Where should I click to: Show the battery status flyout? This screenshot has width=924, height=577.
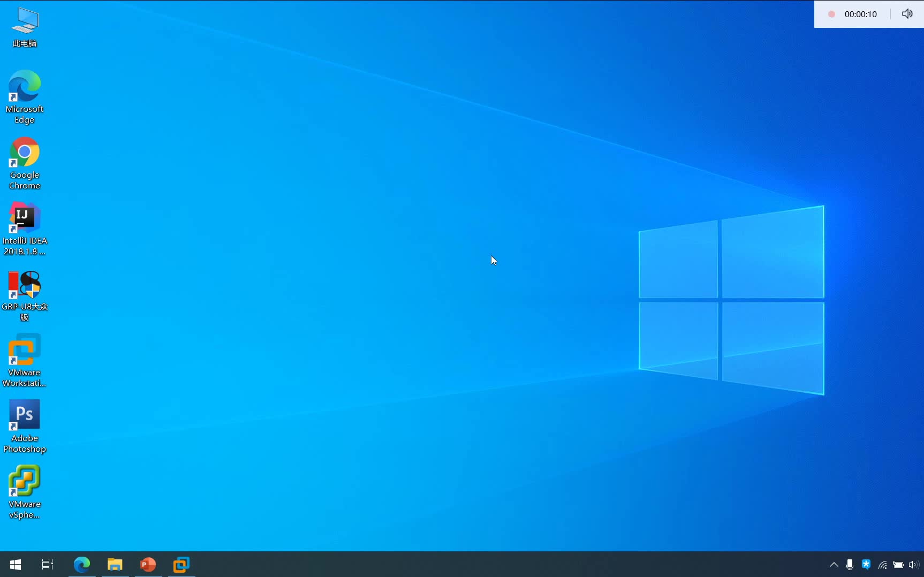point(899,565)
